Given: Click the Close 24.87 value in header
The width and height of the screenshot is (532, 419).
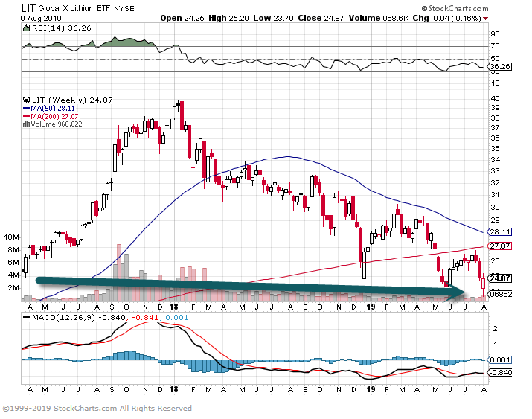Looking at the screenshot, I should [x=321, y=19].
